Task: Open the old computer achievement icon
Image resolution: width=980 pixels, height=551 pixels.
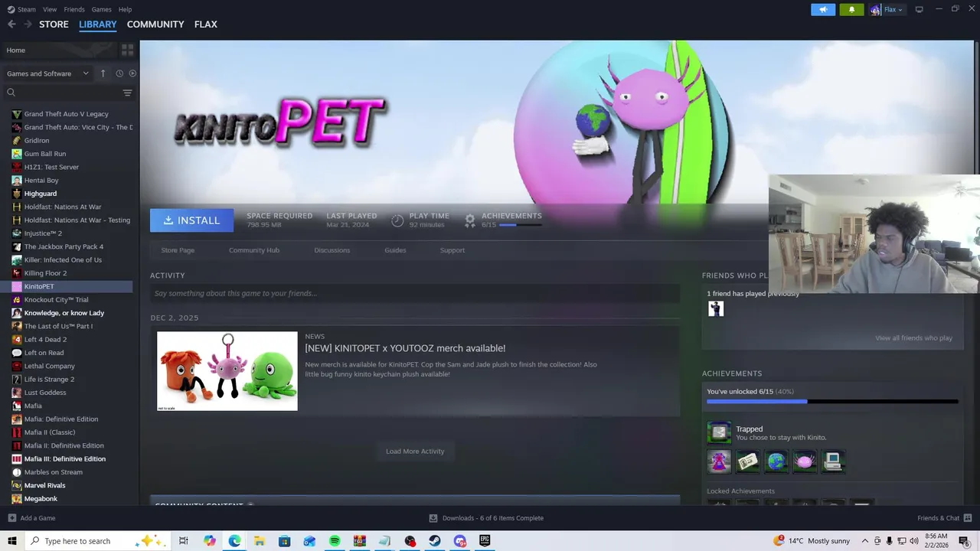Action: click(833, 461)
